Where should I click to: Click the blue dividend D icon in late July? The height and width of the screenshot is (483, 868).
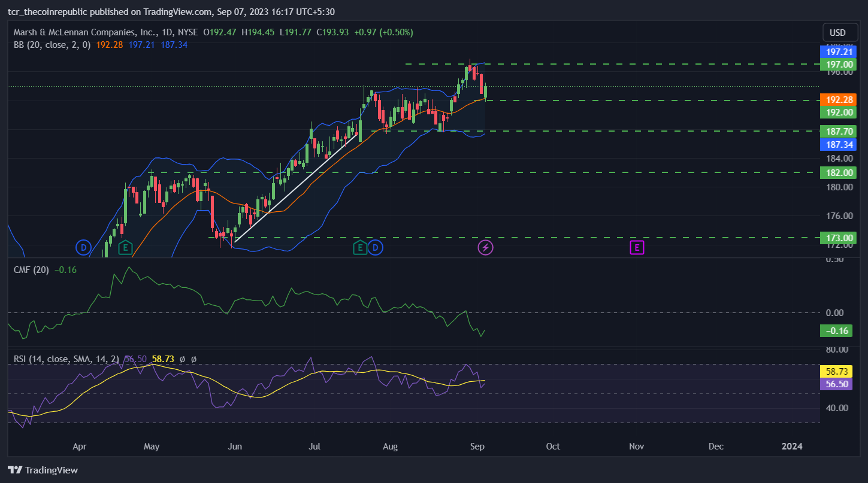[375, 247]
